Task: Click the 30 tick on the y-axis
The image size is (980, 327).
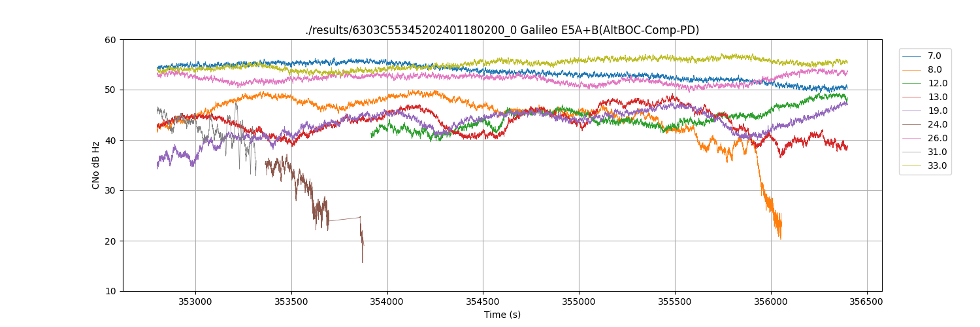Action: click(110, 191)
